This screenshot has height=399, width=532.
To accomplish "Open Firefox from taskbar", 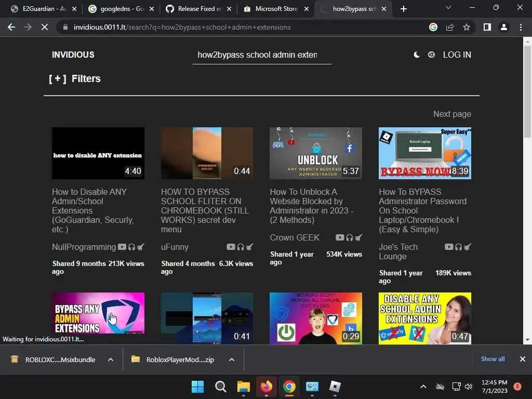I will [x=267, y=387].
